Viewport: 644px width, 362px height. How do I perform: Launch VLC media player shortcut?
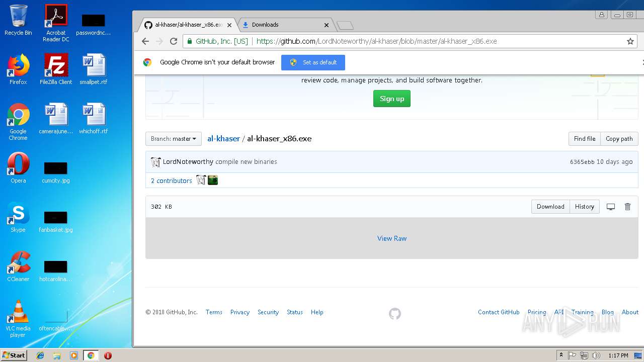pos(18,319)
